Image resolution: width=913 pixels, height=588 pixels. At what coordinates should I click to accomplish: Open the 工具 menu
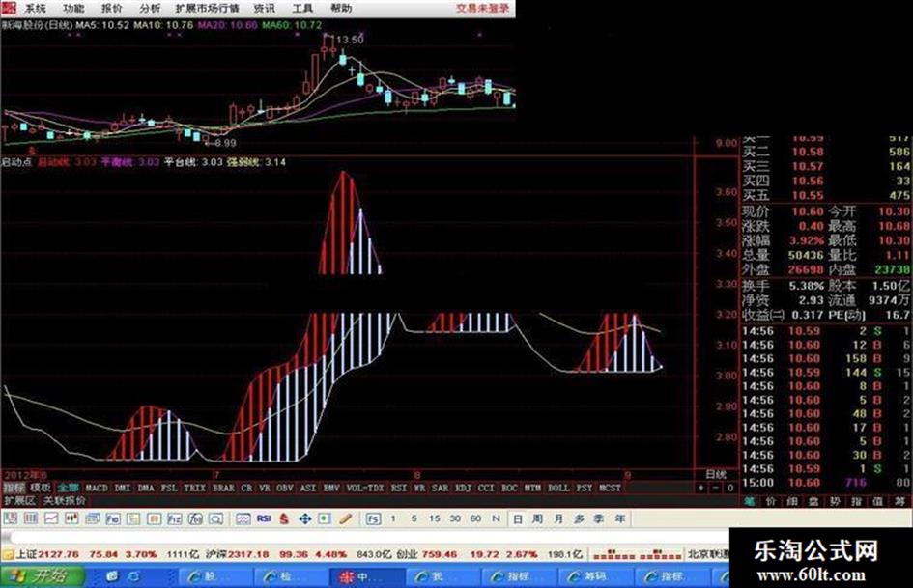[x=302, y=8]
